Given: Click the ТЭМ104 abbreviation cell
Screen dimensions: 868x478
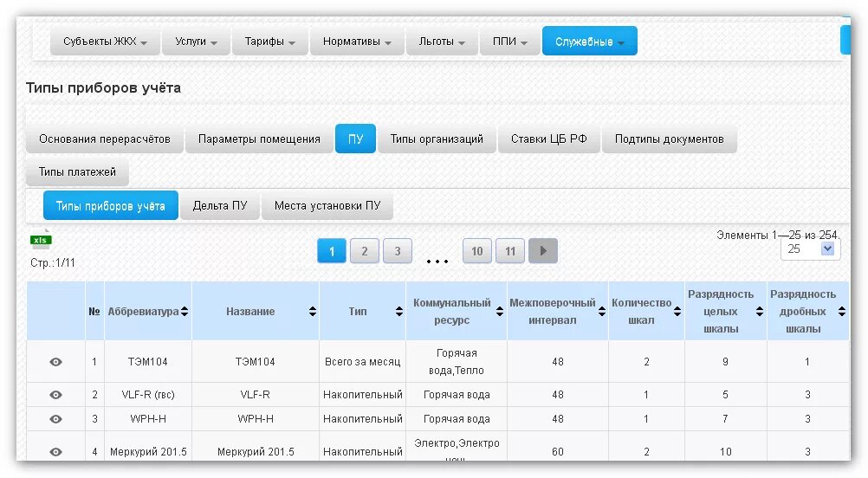Looking at the screenshot, I should coord(148,362).
